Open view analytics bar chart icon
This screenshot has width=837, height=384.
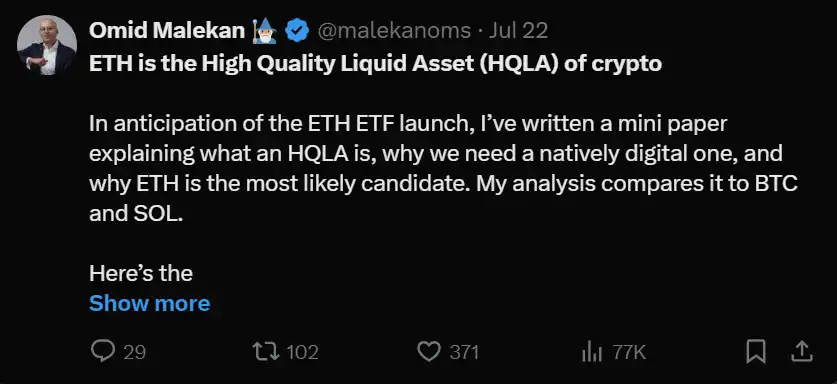click(591, 352)
